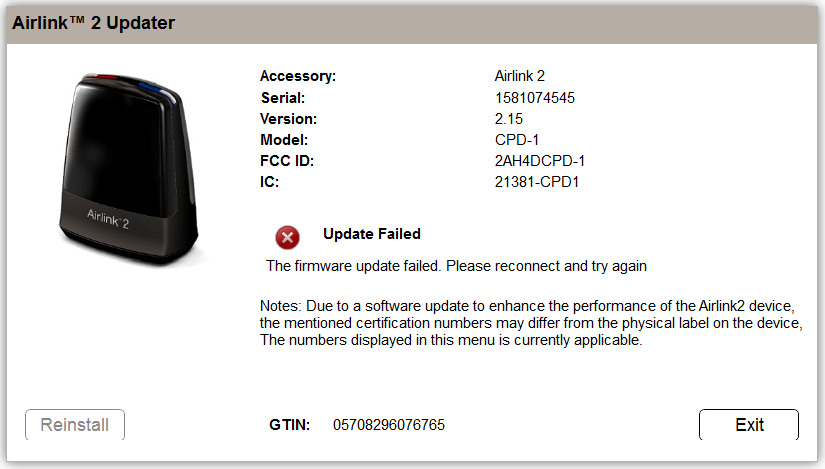Click the GTIN number 05708296076765

pos(389,425)
